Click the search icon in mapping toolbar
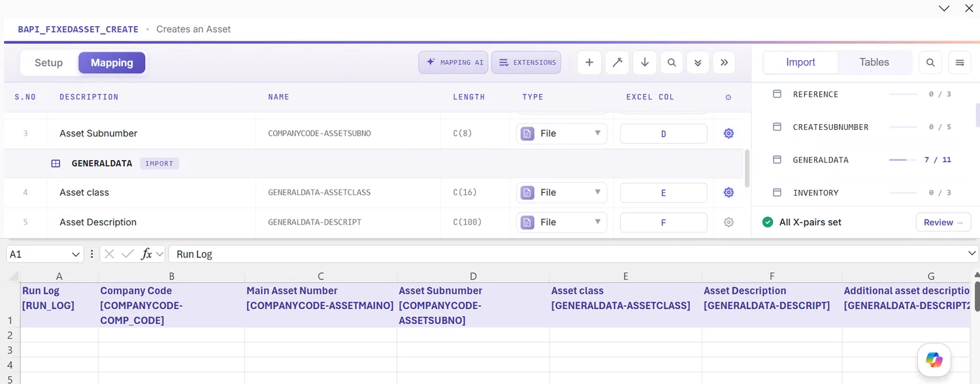980x384 pixels. point(672,63)
